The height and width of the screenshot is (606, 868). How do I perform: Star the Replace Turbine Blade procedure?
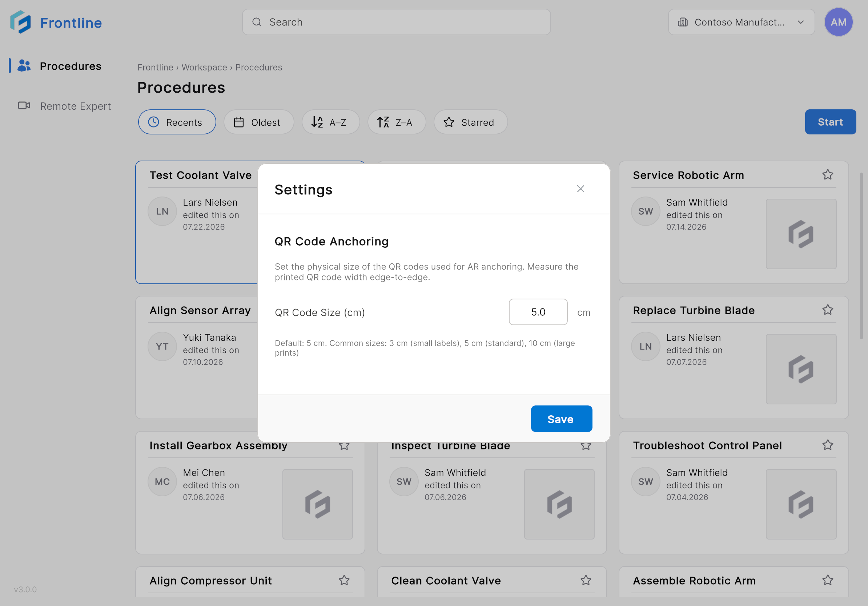coord(828,310)
